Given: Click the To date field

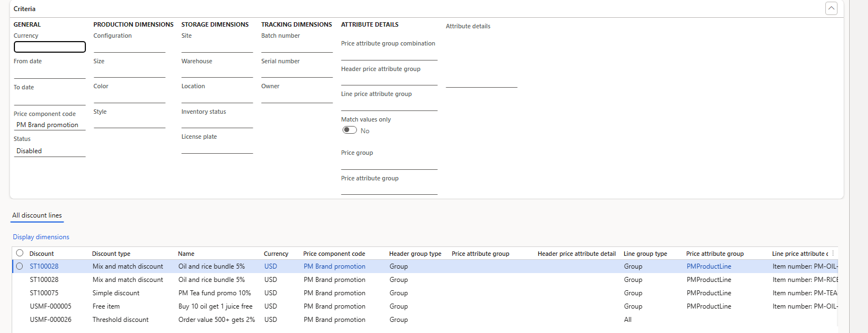Looking at the screenshot, I should click(50, 99).
